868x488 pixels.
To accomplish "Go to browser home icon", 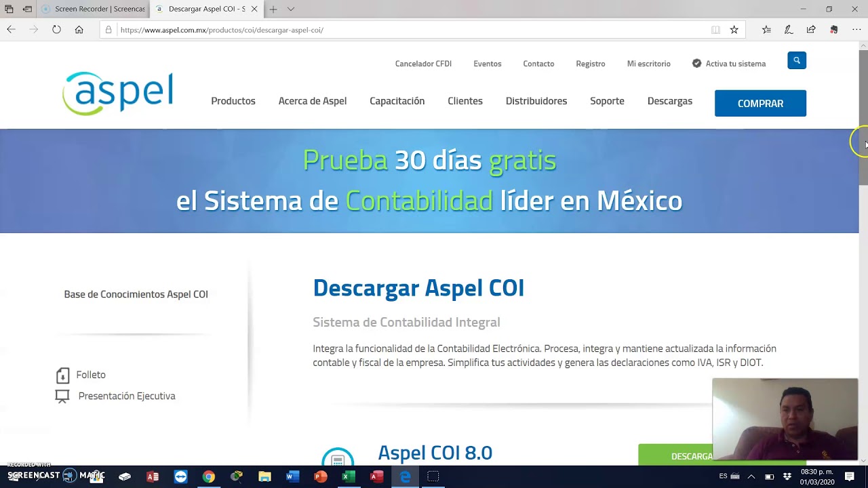I will coord(79,30).
